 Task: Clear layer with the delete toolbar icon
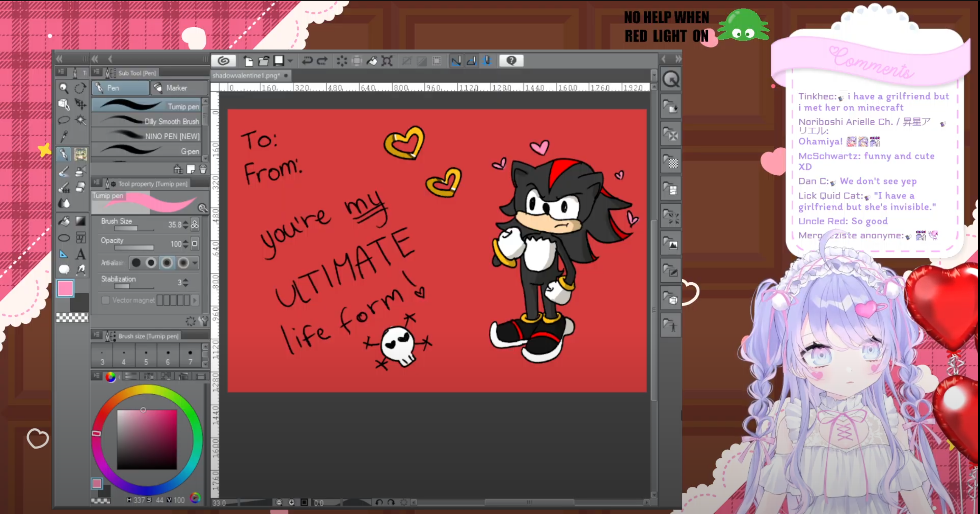(342, 61)
